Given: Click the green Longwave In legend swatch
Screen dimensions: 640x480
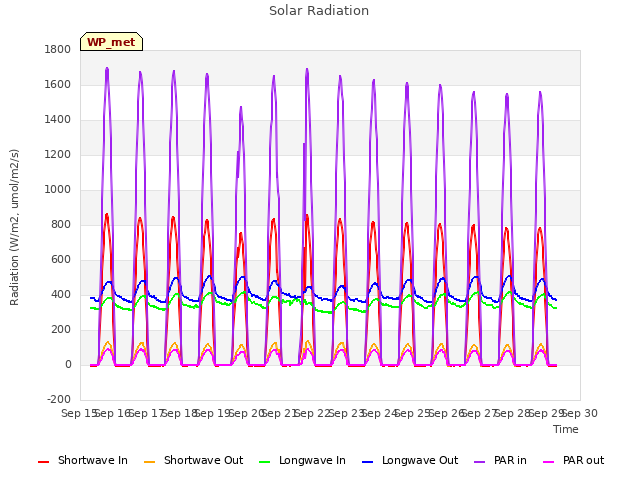Looking at the screenshot, I should (x=265, y=462).
